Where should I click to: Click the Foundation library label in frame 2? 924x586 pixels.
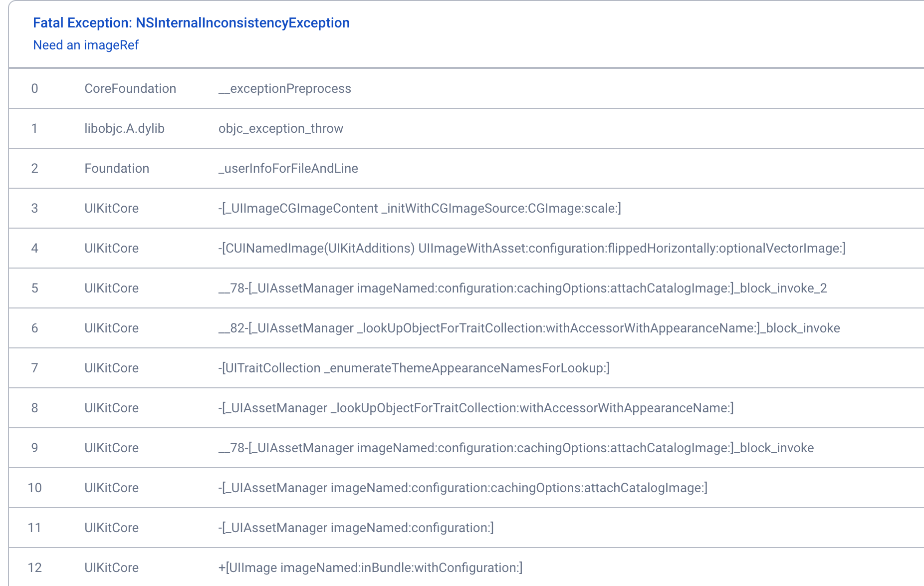(117, 168)
